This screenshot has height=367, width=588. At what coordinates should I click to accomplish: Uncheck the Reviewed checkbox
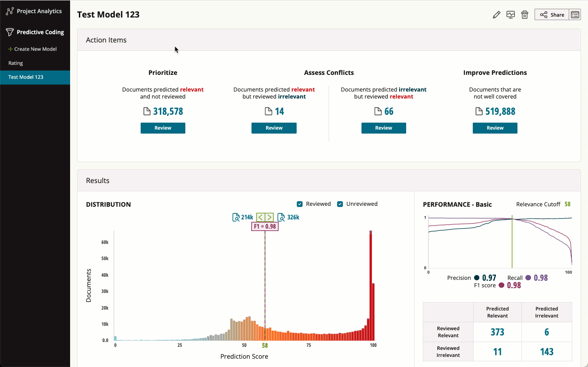pyautogui.click(x=300, y=204)
